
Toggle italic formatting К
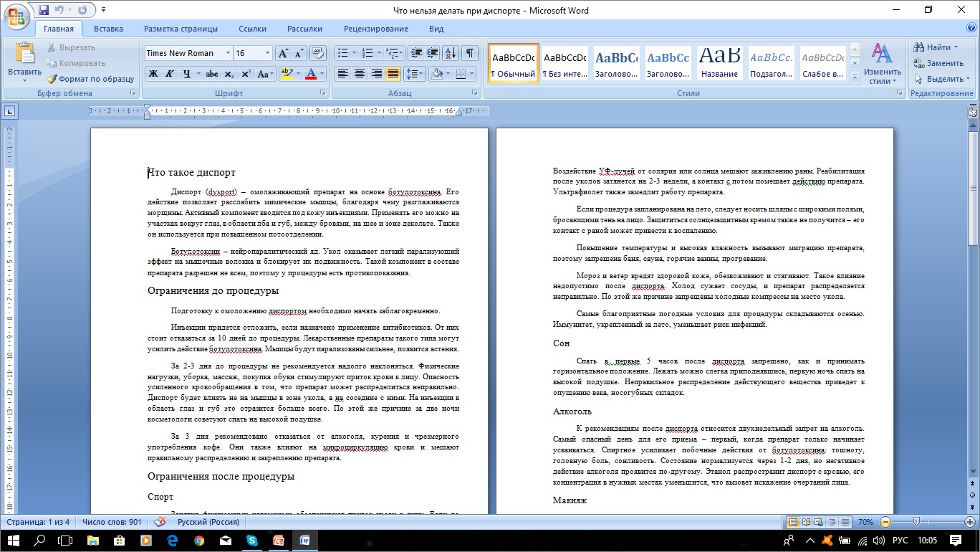[170, 74]
